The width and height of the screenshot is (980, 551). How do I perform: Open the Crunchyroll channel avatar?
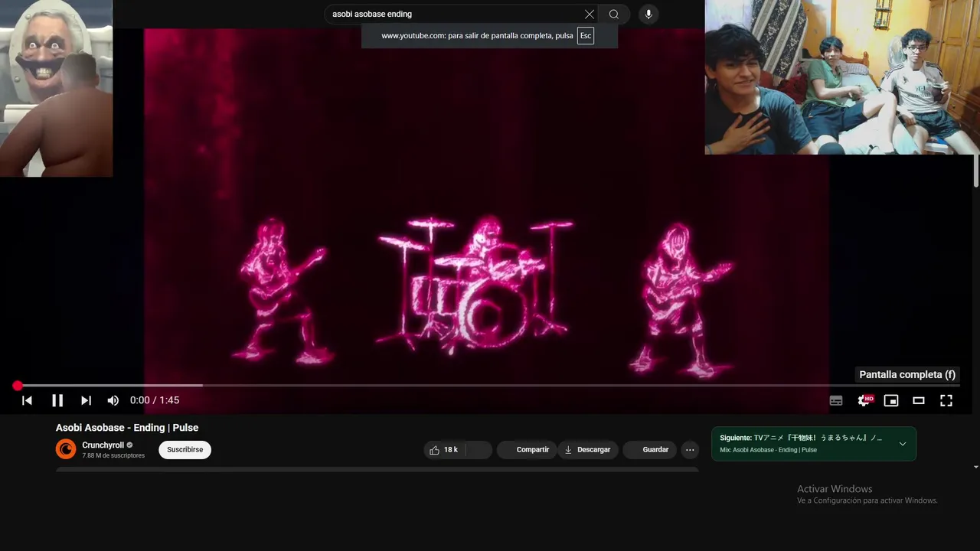tap(66, 449)
